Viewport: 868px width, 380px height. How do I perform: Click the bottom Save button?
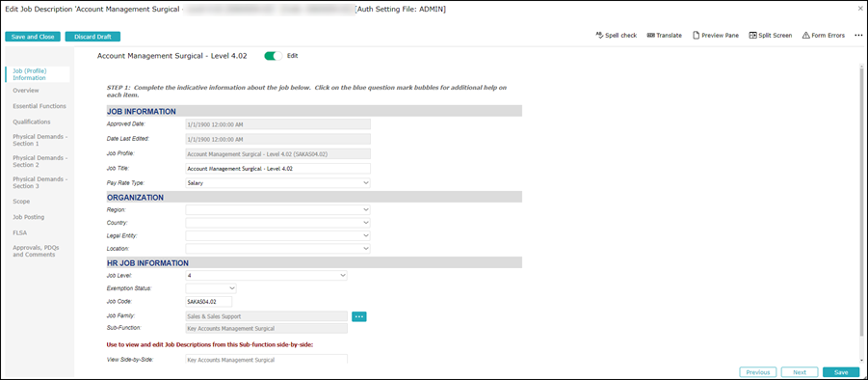tap(841, 372)
